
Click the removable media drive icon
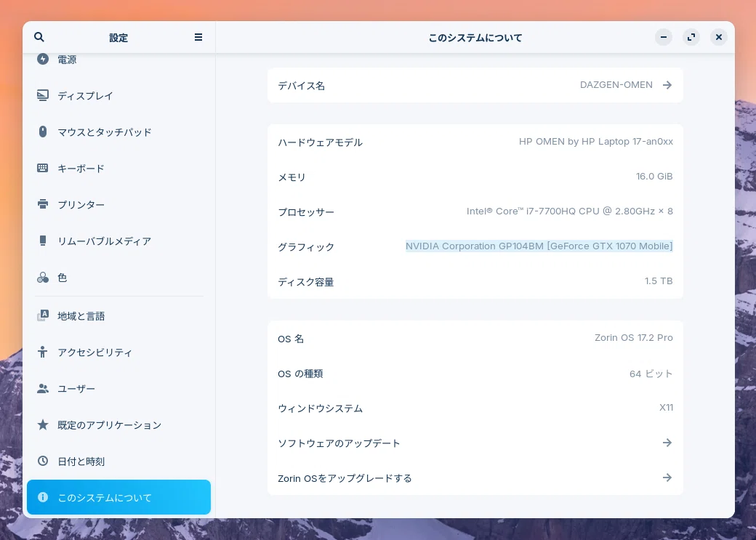click(43, 241)
